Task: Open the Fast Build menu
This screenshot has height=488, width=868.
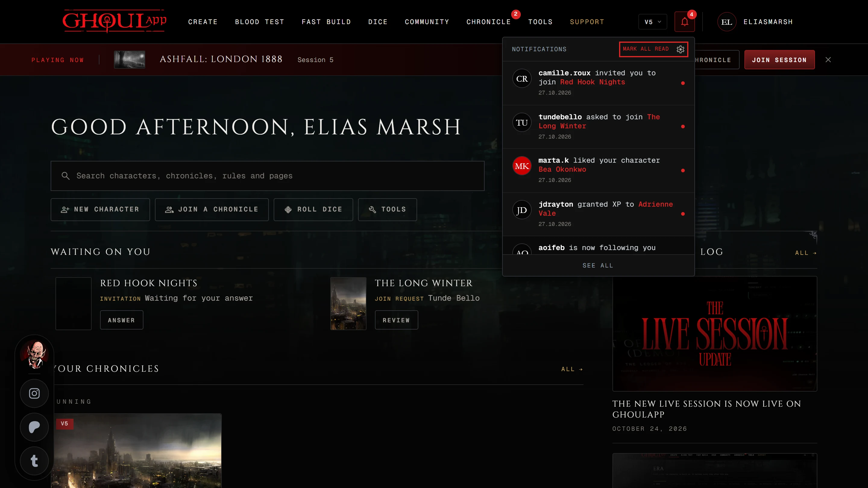Action: pos(326,22)
